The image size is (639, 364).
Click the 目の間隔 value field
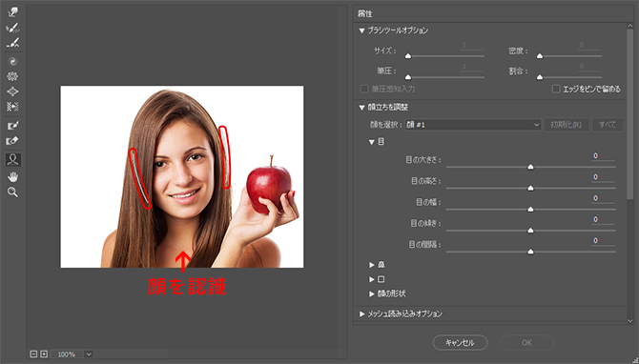coord(603,241)
